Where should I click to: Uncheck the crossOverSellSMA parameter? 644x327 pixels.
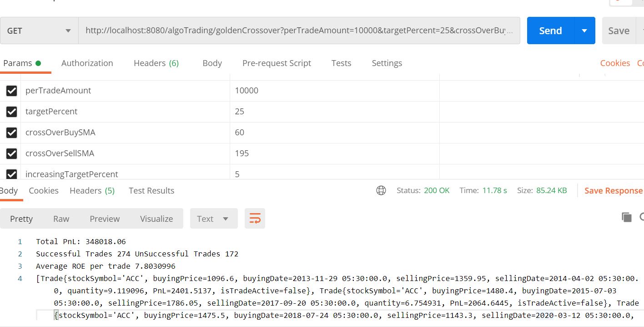11,153
